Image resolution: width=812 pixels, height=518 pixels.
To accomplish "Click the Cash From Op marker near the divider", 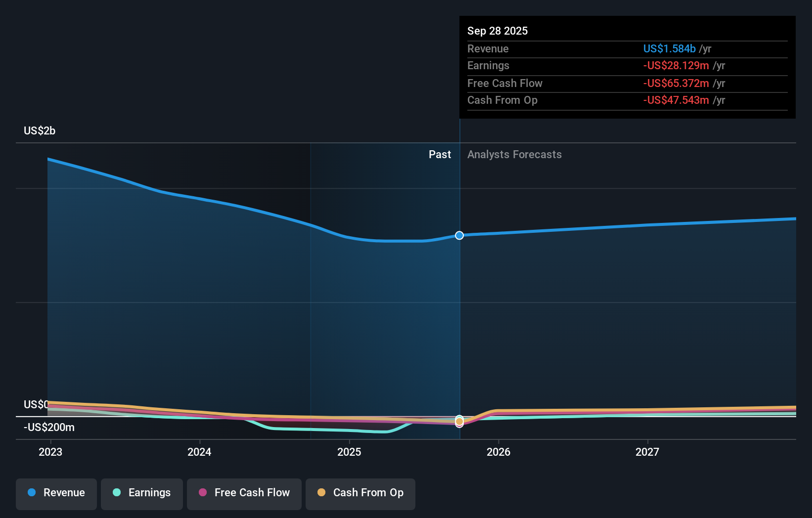I will tap(459, 421).
